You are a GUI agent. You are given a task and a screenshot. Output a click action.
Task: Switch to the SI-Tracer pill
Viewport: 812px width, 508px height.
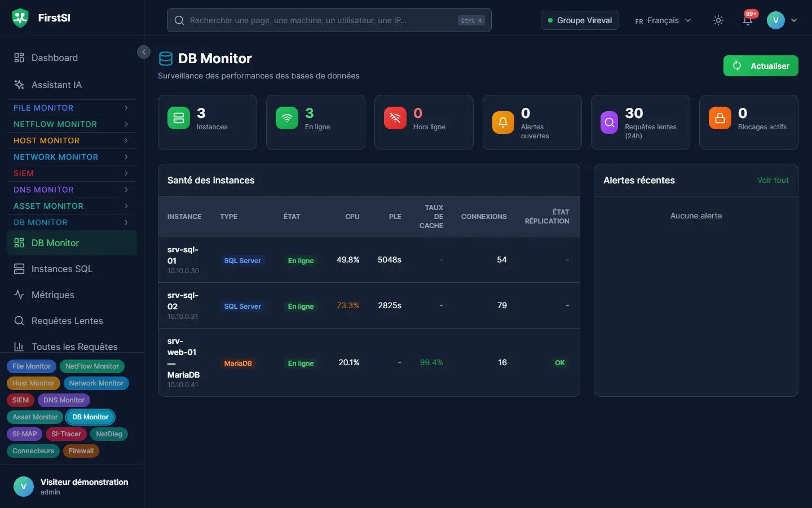pos(66,434)
